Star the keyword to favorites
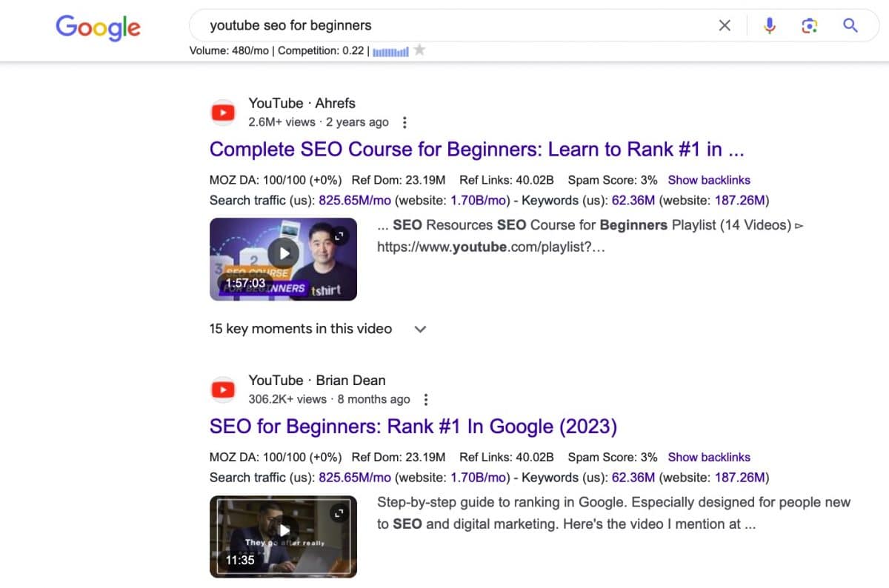The height and width of the screenshot is (588, 889). [x=420, y=50]
